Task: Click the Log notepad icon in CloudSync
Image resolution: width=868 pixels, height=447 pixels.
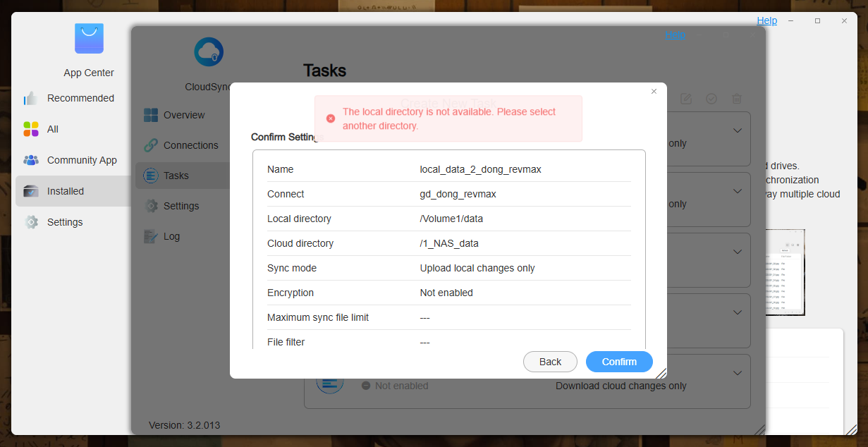Action: pos(151,236)
